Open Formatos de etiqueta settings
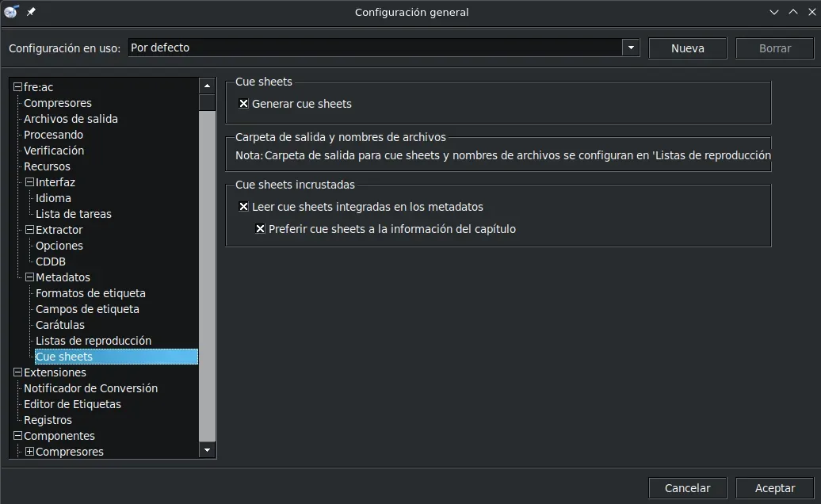Image resolution: width=821 pixels, height=504 pixels. coord(90,293)
